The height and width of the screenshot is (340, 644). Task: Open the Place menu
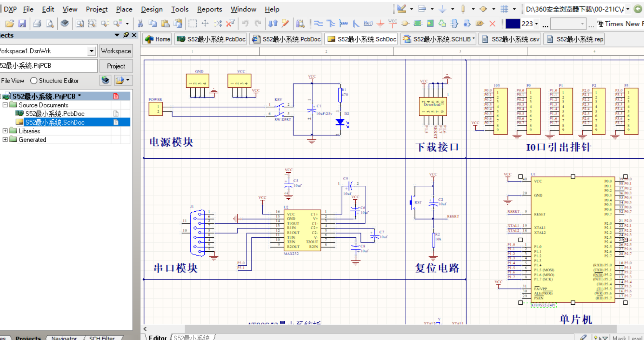124,9
